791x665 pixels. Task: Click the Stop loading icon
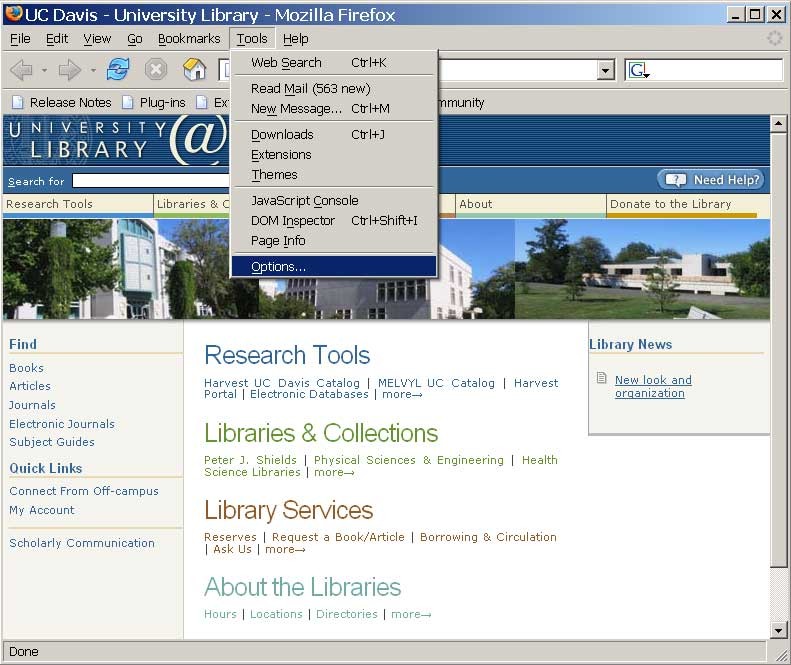coord(156,69)
